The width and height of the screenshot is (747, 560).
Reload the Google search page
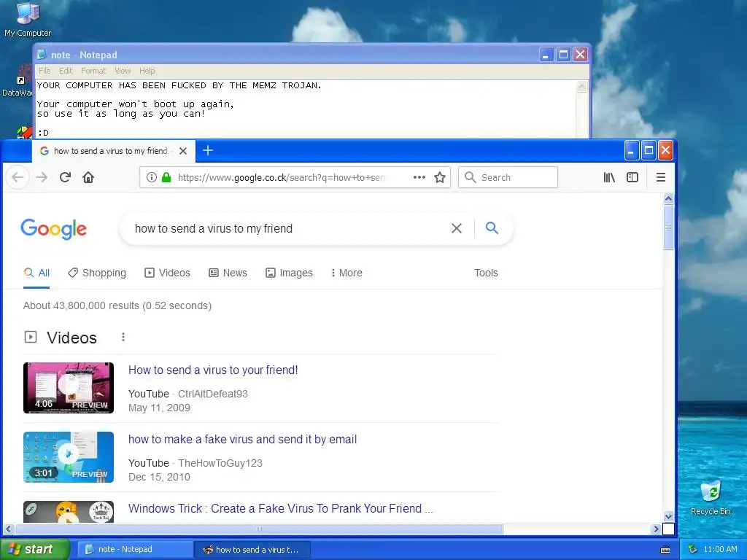[65, 178]
